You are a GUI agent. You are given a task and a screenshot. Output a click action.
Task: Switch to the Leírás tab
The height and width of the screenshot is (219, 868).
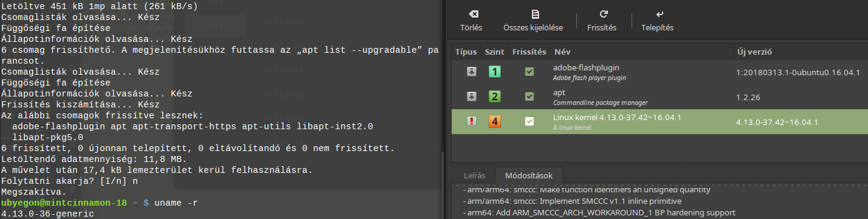click(474, 175)
